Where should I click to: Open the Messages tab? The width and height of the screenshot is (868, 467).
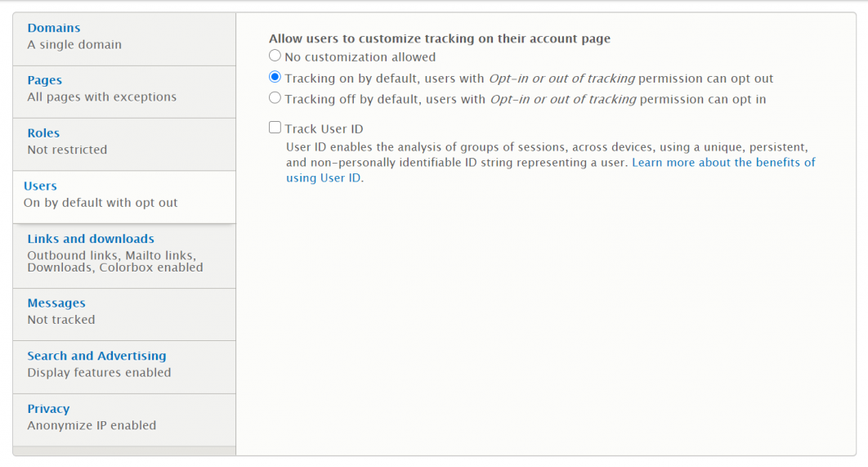pos(56,303)
